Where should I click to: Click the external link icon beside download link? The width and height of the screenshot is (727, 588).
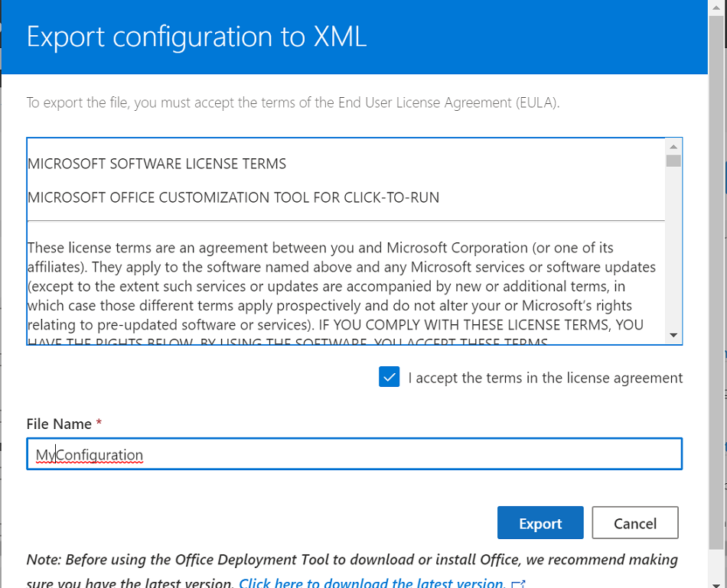tap(519, 584)
